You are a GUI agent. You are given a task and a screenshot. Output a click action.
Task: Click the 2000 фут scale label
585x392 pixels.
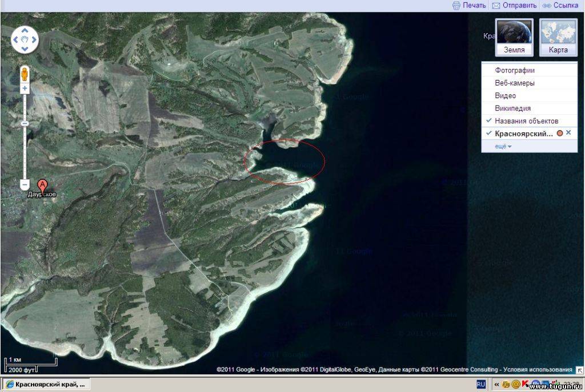point(21,370)
